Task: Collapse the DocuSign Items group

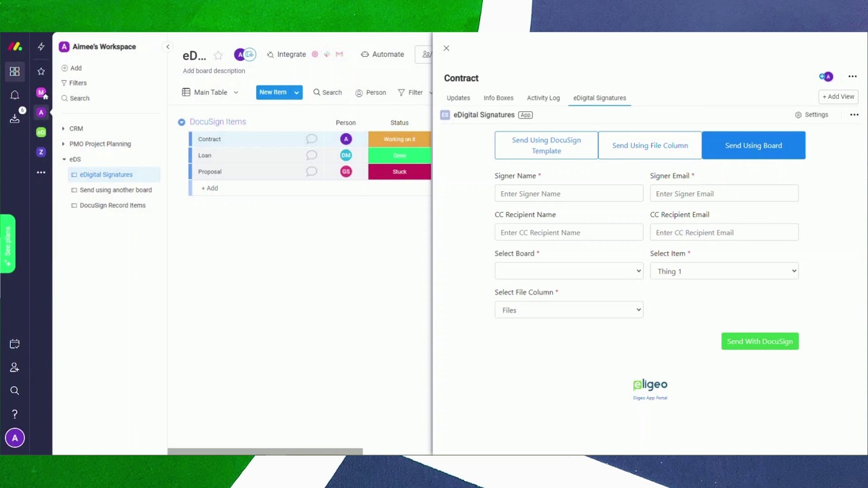Action: [181, 122]
